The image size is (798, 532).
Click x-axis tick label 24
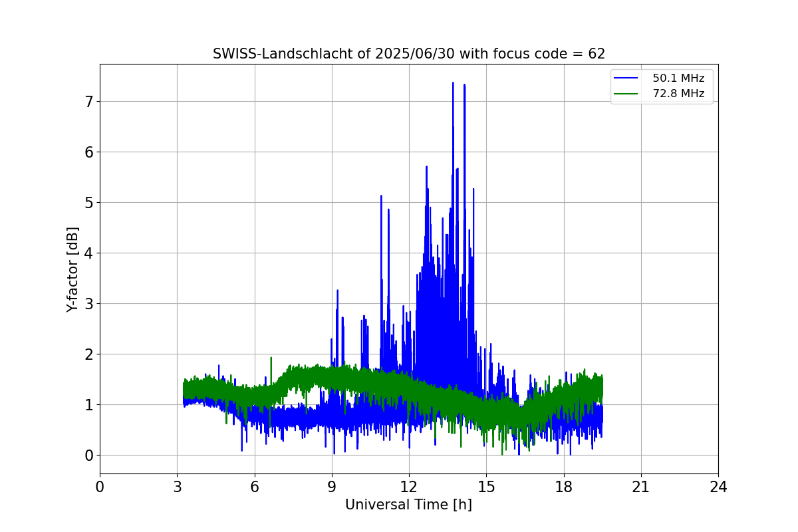718,487
